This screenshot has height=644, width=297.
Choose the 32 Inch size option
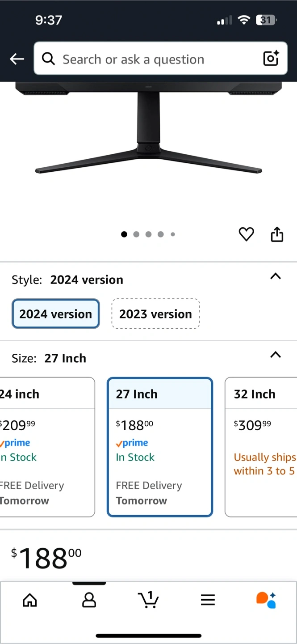(261, 446)
